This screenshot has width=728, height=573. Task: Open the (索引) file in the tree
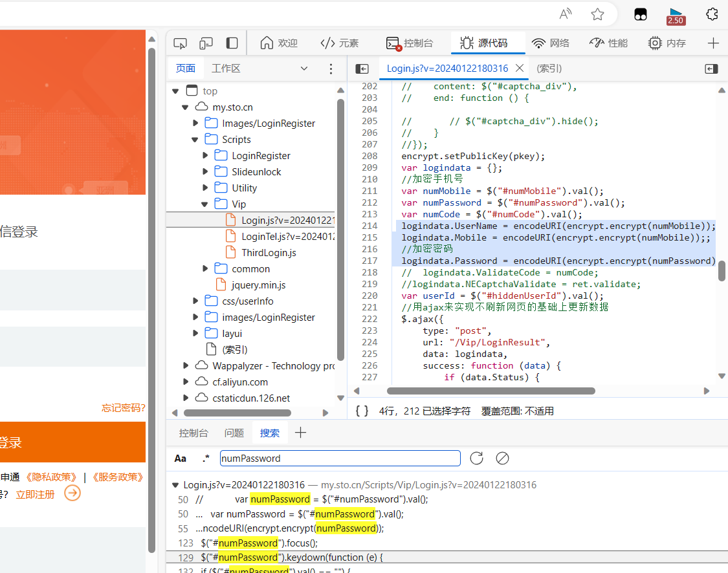(x=226, y=349)
